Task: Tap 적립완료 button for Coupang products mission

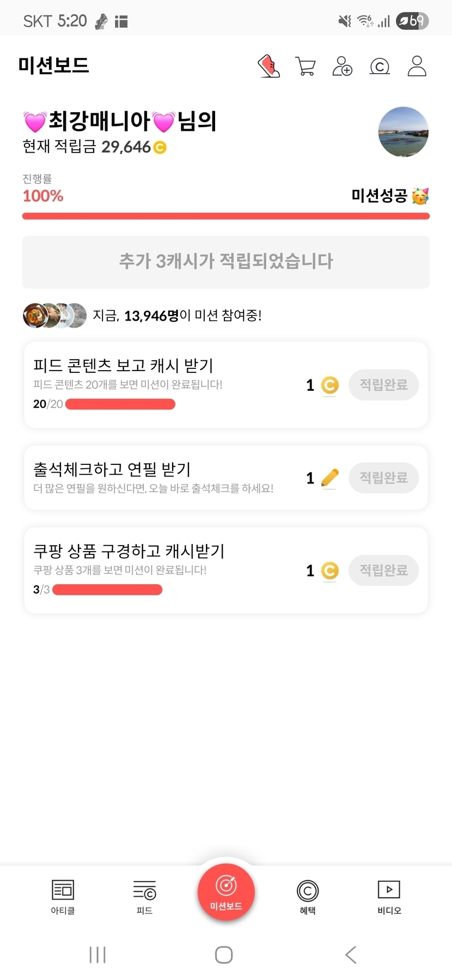Action: (383, 571)
